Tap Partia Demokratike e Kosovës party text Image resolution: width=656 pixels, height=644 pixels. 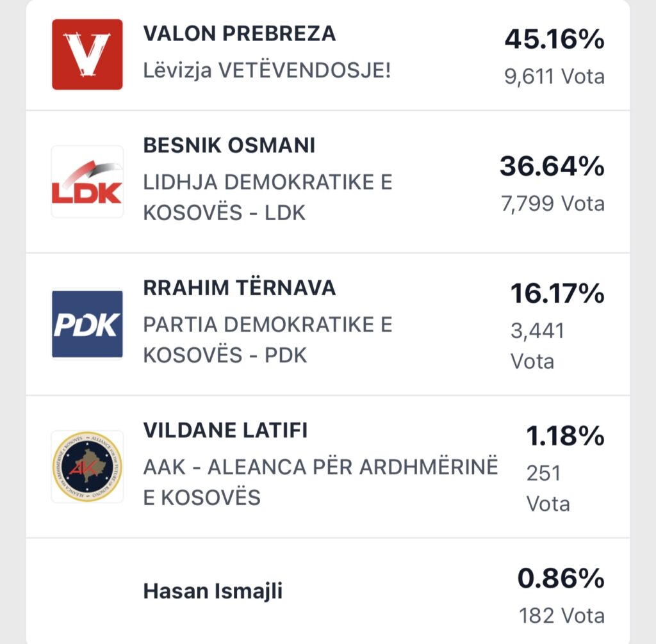point(267,339)
